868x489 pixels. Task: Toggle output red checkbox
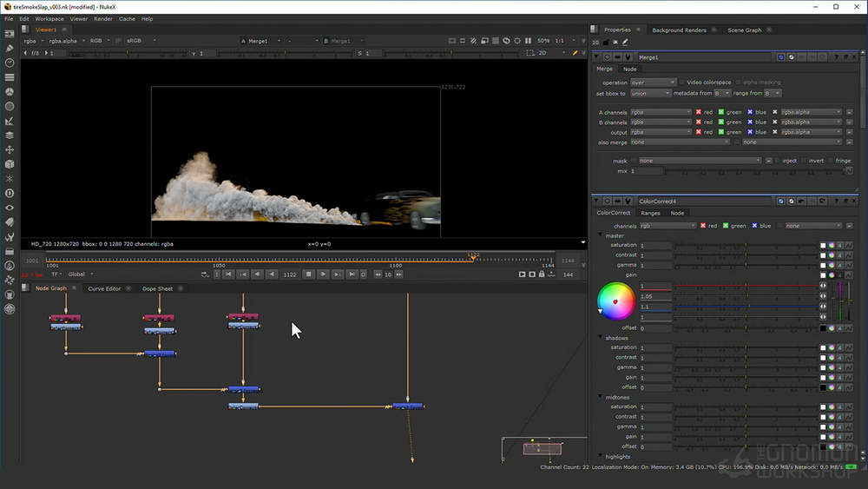699,132
